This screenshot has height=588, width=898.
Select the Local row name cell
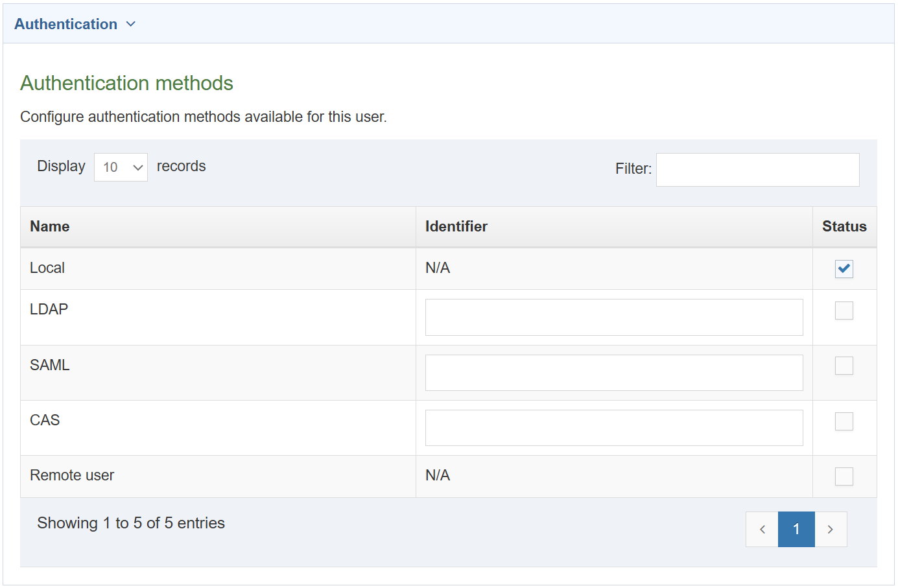(x=47, y=268)
